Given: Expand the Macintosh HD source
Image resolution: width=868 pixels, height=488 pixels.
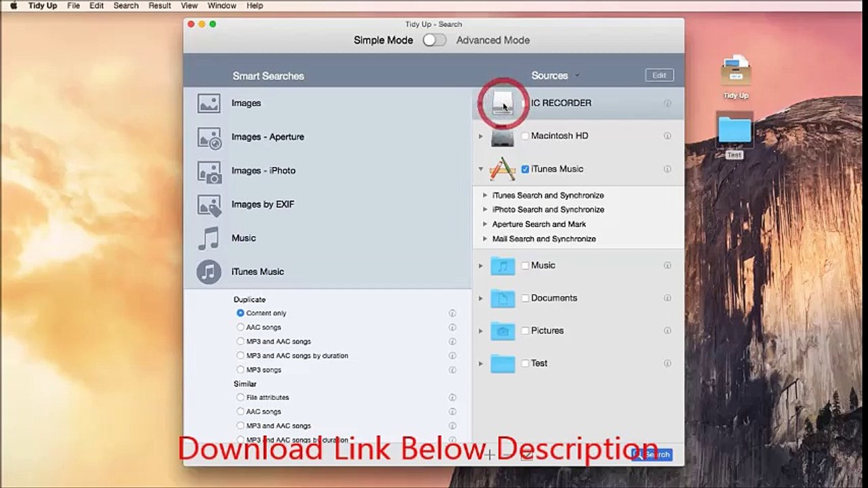Looking at the screenshot, I should pyautogui.click(x=480, y=136).
